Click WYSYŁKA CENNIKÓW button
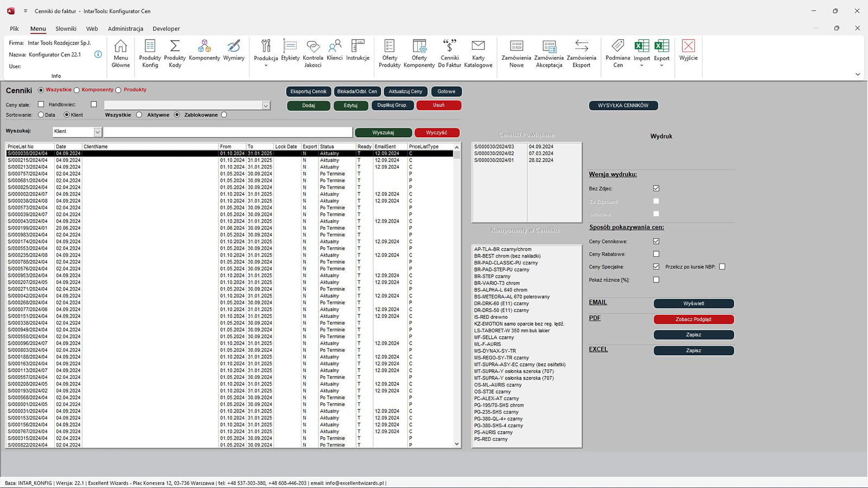The image size is (868, 488). tap(623, 106)
